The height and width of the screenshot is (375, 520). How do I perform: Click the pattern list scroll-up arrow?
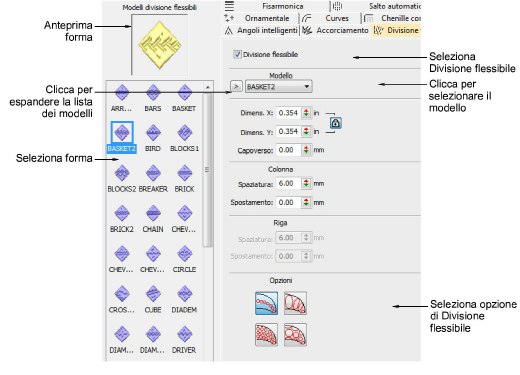click(208, 87)
